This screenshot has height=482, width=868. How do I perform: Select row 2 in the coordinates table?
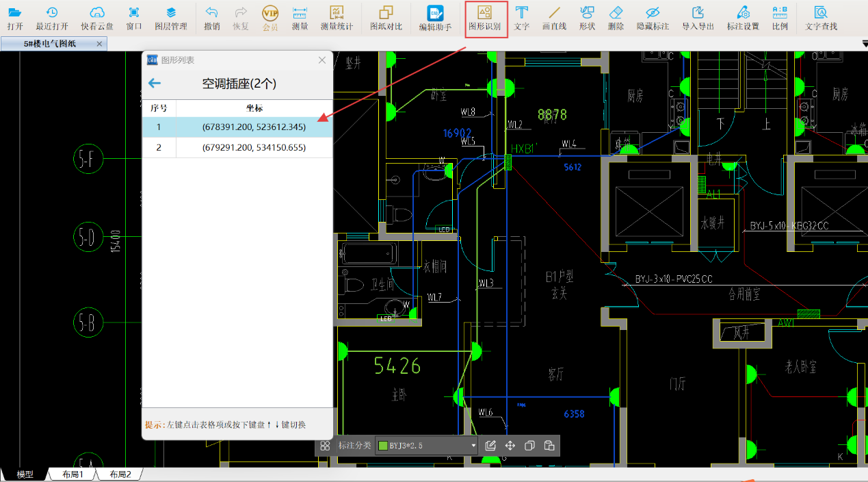point(237,147)
